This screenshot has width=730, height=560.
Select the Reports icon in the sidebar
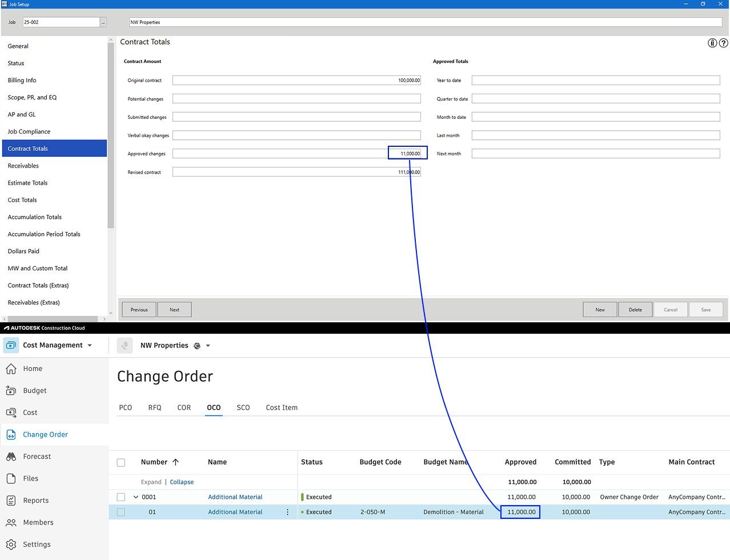pos(11,500)
